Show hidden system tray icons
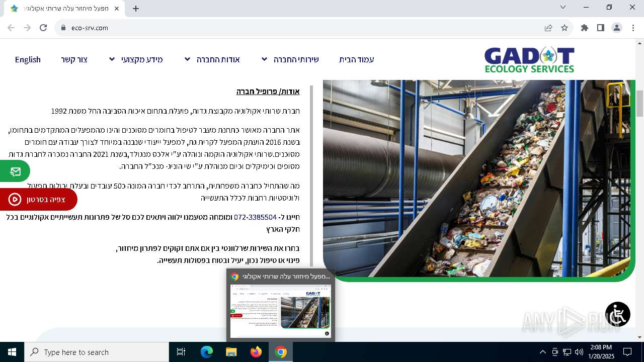 pyautogui.click(x=542, y=352)
